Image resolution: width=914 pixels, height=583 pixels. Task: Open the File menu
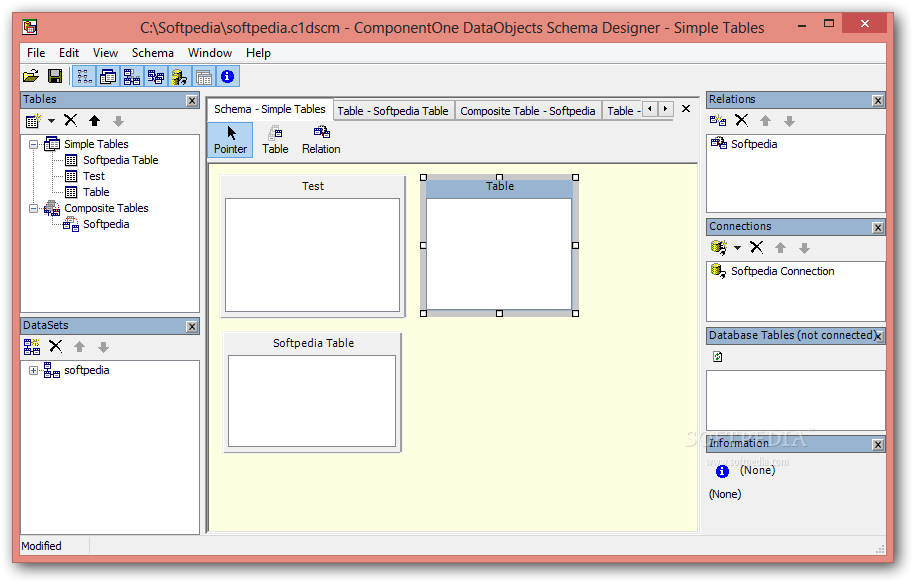click(x=36, y=53)
